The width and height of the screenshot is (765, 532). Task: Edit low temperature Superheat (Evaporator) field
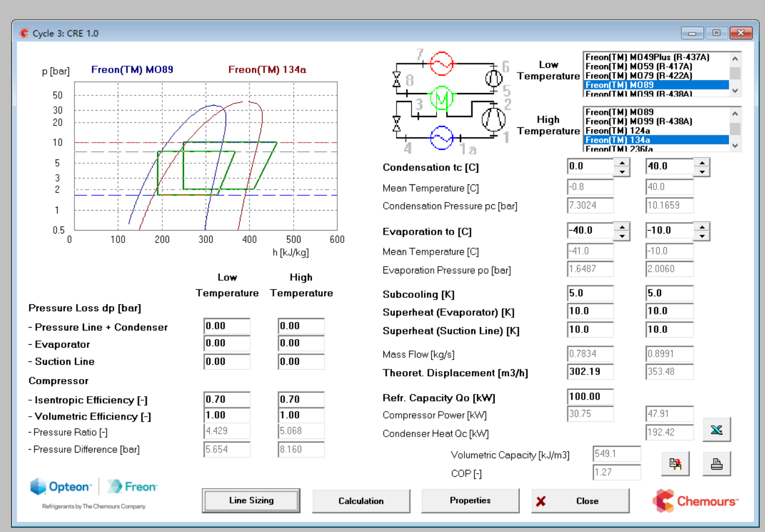pyautogui.click(x=590, y=311)
